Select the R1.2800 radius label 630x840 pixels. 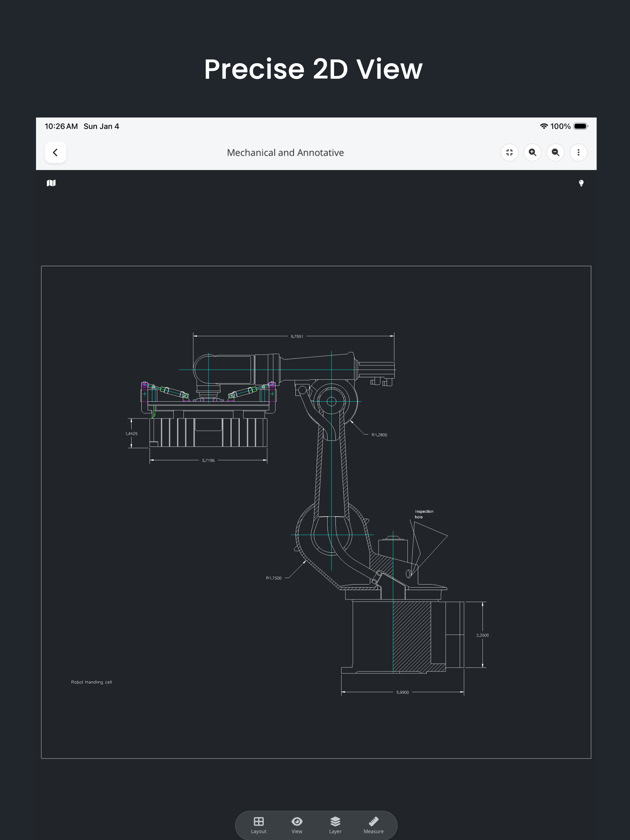coord(379,435)
